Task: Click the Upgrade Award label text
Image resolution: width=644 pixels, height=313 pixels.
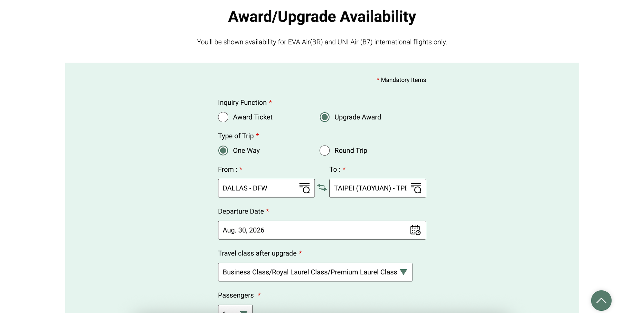Action: [357, 117]
